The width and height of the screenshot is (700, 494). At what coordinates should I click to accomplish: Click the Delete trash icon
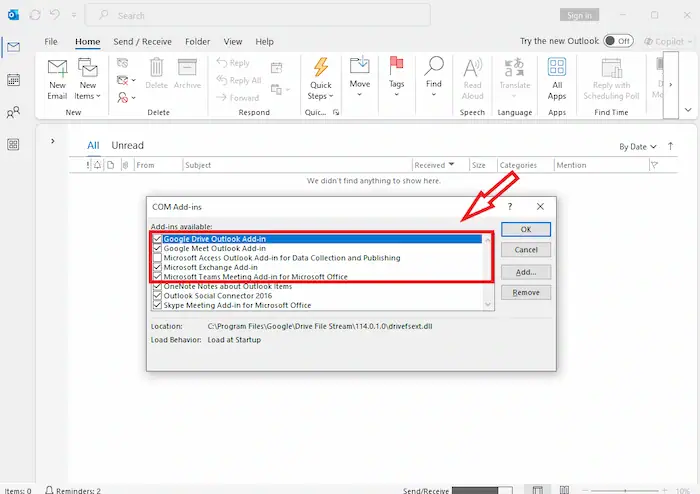point(156,67)
